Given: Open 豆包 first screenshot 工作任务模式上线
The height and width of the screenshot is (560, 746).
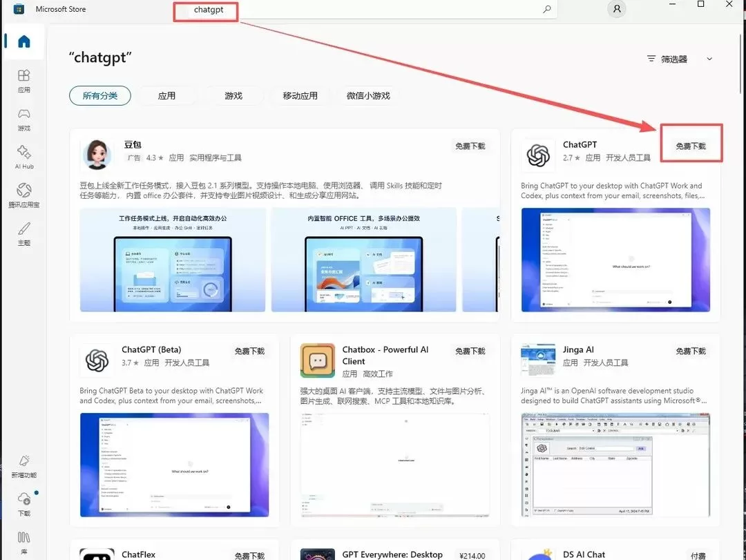Looking at the screenshot, I should click(173, 260).
